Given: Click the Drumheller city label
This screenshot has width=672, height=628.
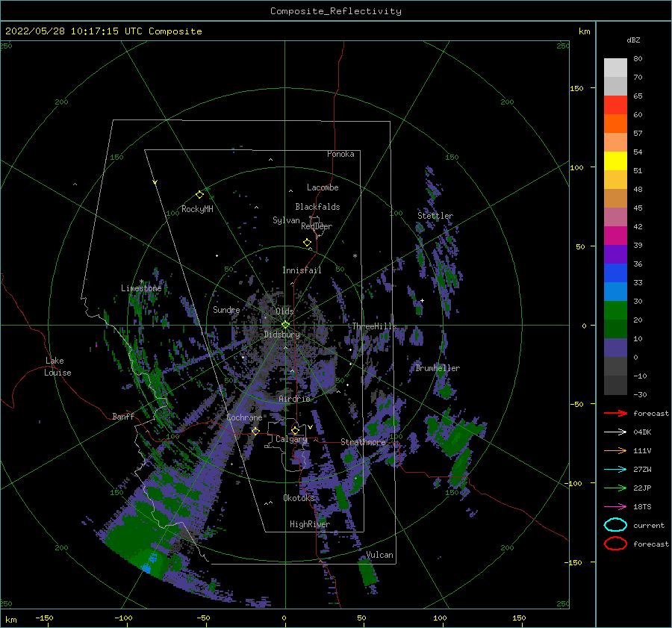Looking at the screenshot, I should (438, 368).
